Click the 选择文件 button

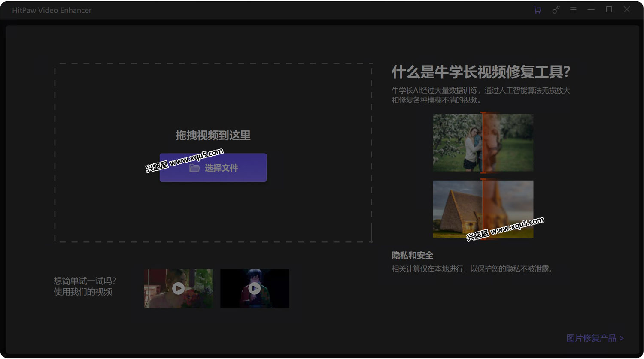tap(213, 168)
